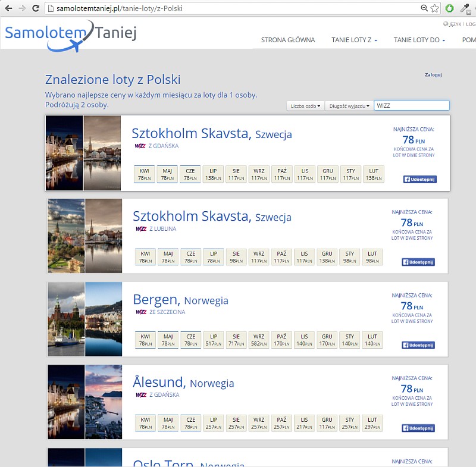Open the Bergen, Norwegia title
The width and height of the screenshot is (476, 467).
pyautogui.click(x=181, y=299)
